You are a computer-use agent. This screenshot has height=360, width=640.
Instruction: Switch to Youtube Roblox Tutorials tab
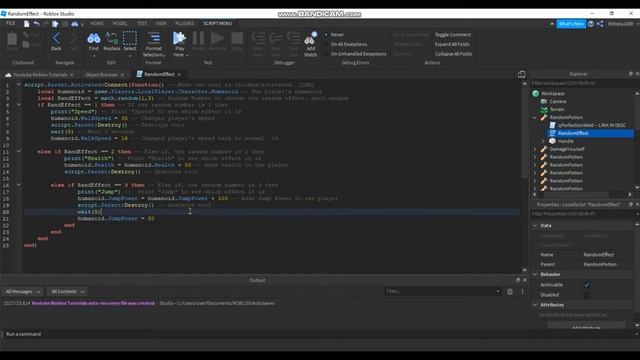[40, 75]
